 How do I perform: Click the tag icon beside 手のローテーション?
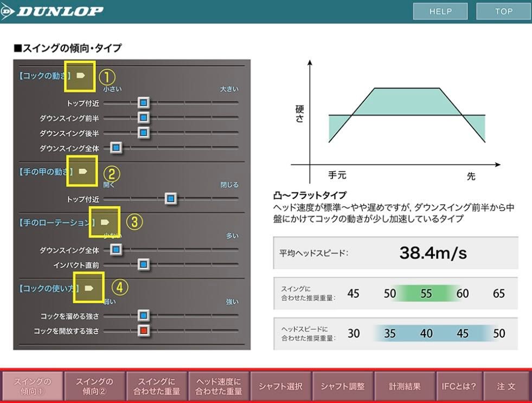(105, 222)
